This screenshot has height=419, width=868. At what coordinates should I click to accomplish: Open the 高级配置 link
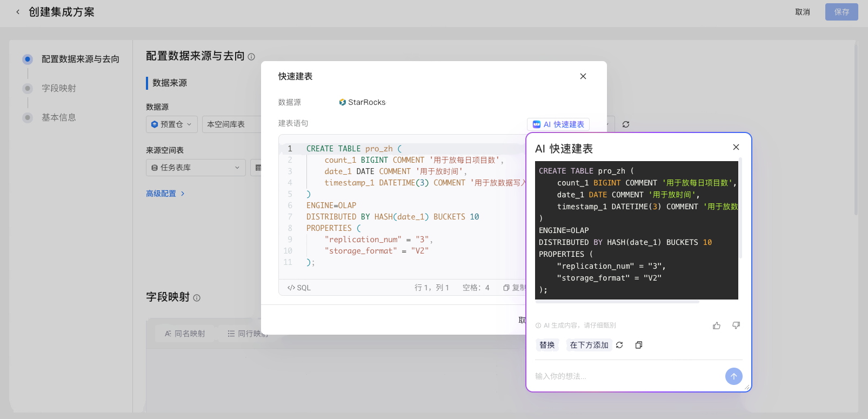165,194
